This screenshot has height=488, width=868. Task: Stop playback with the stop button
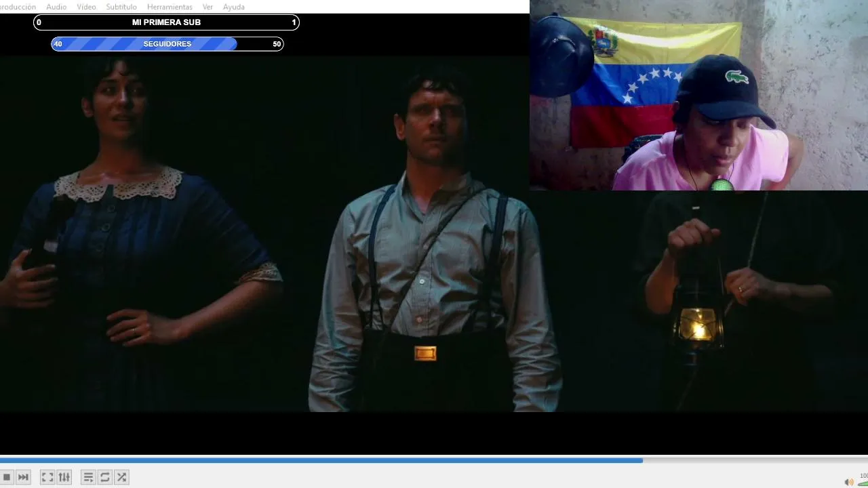click(x=7, y=477)
